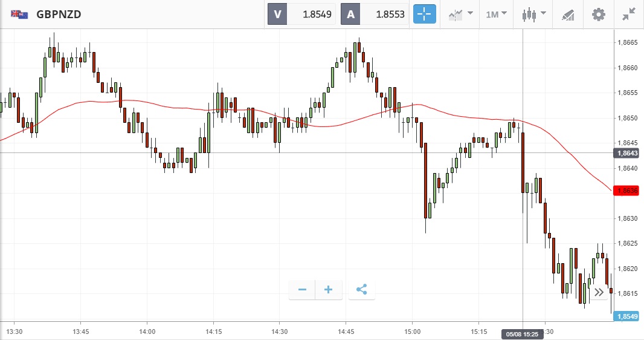Share the chart via share icon

(361, 290)
